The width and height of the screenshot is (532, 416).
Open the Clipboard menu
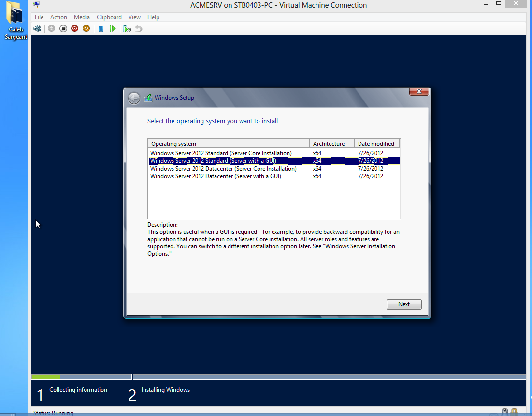[109, 17]
